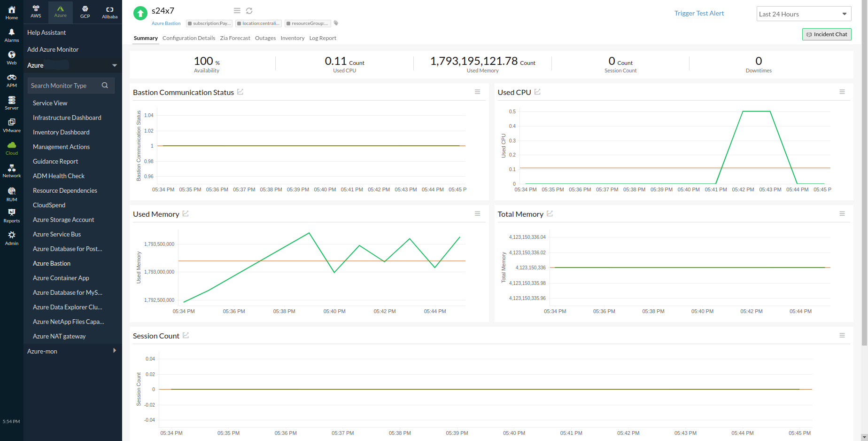868x441 pixels.
Task: Open Resource Dependencies
Action: (x=65, y=190)
